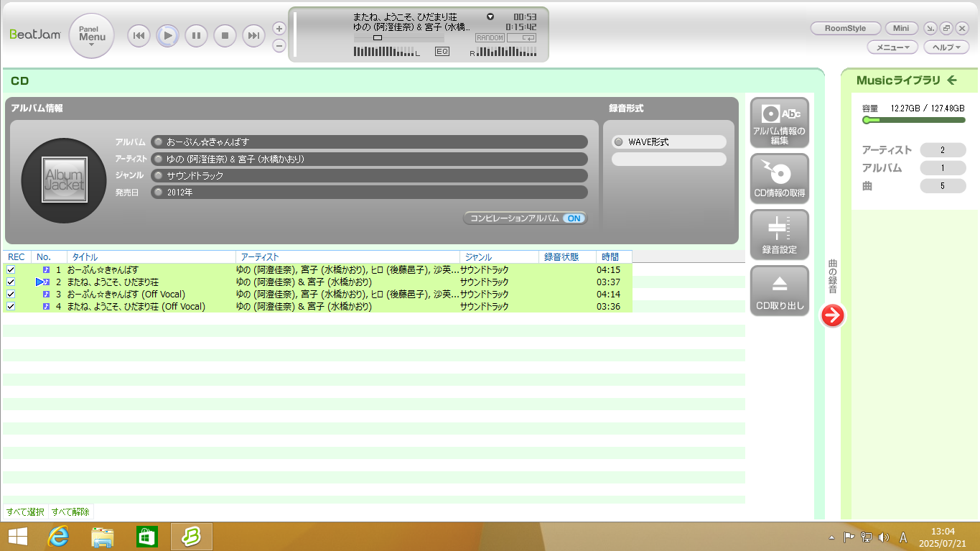Pause the current track playback

point(196,35)
